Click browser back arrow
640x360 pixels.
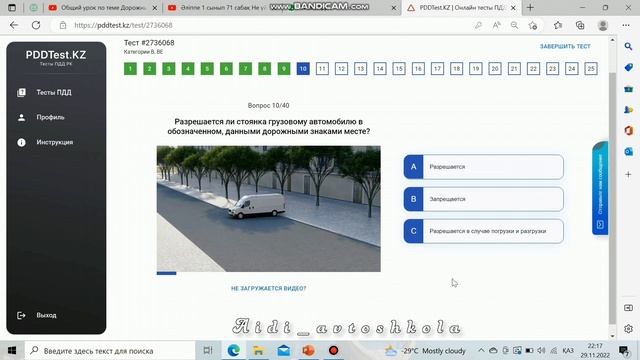(x=14, y=25)
